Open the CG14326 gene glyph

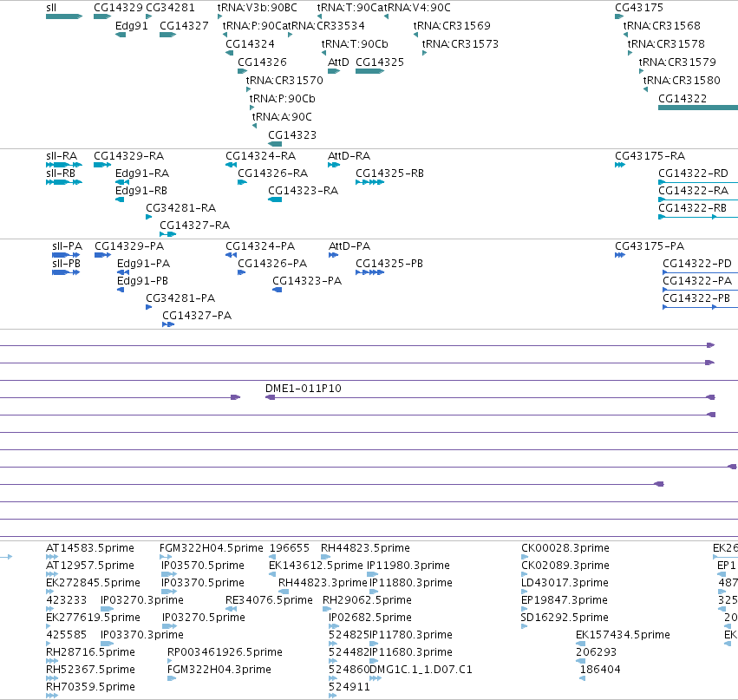tap(243, 71)
